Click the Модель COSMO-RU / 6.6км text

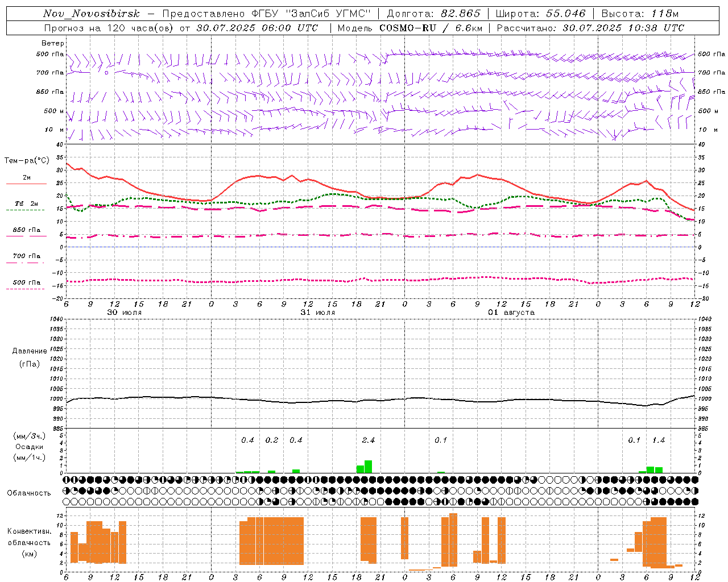coord(410,28)
